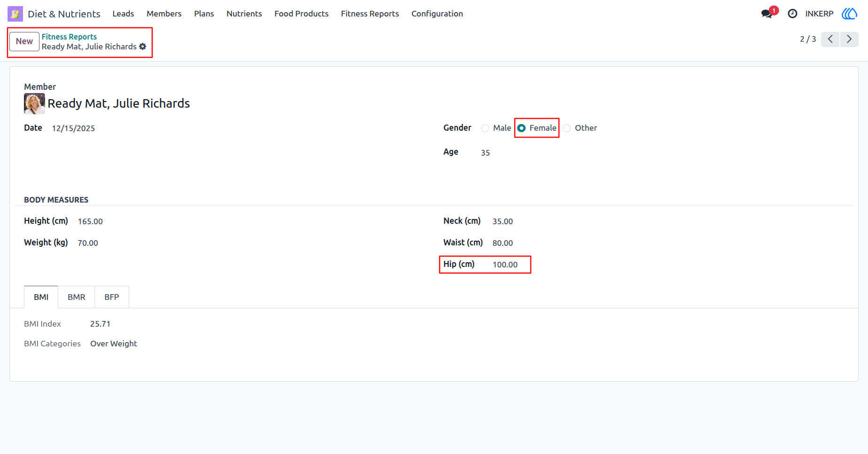Click the Weight value 70.00
The image size is (868, 454).
pos(88,243)
